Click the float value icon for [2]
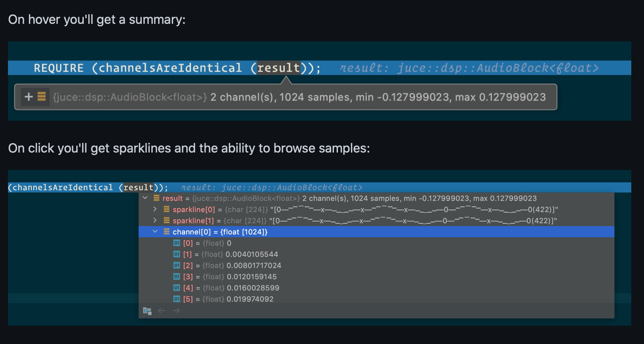Screen dimensions: 644x344 point(177,265)
